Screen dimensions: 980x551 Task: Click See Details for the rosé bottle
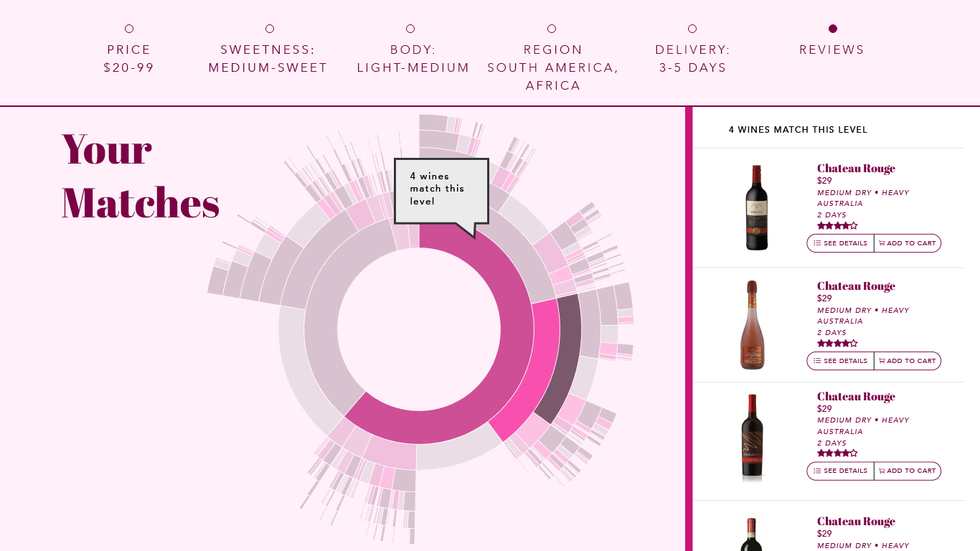[841, 361]
